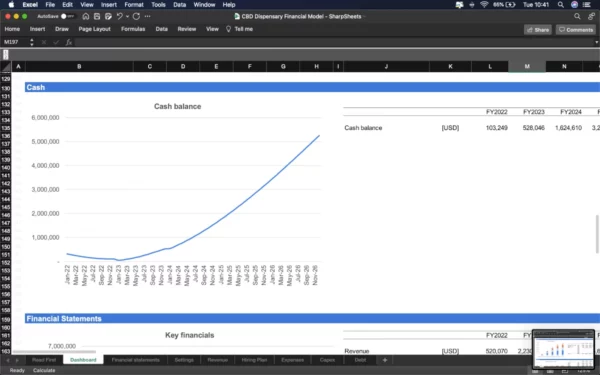Image resolution: width=600 pixels, height=375 pixels.
Task: Toggle the AutoSave switch
Action: pos(67,16)
